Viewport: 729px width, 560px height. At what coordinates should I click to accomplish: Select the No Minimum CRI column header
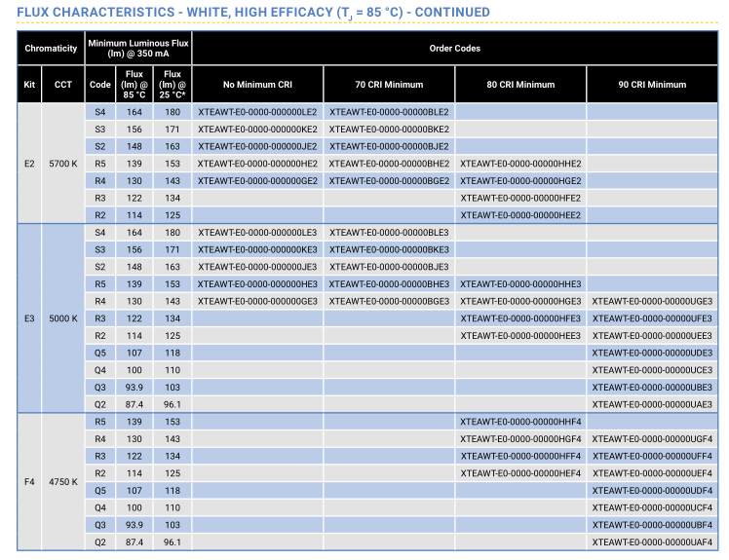pyautogui.click(x=257, y=85)
